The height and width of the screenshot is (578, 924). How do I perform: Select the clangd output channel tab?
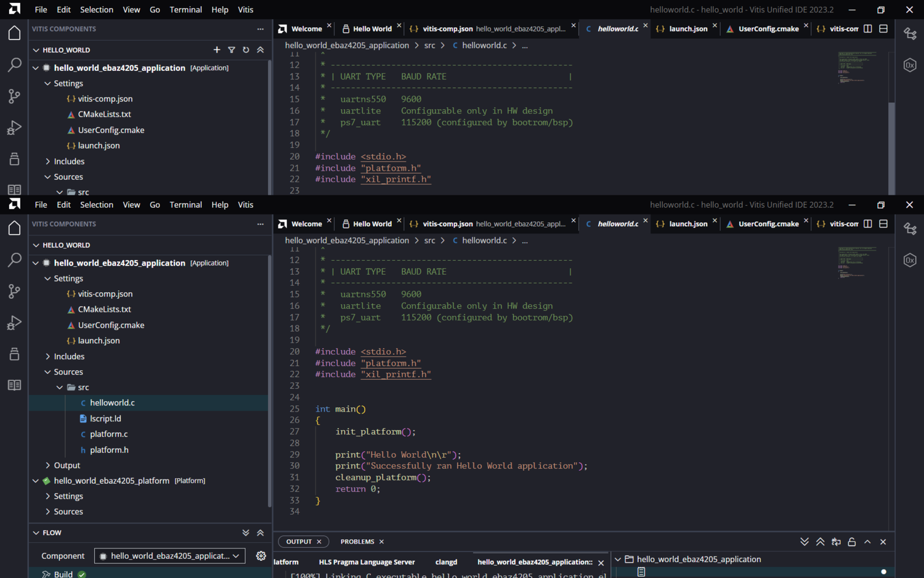[x=446, y=562]
